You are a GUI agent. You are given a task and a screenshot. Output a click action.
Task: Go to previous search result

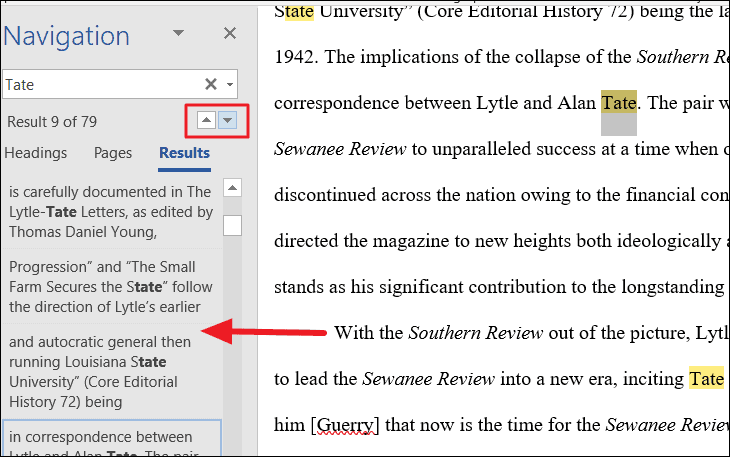(x=206, y=121)
